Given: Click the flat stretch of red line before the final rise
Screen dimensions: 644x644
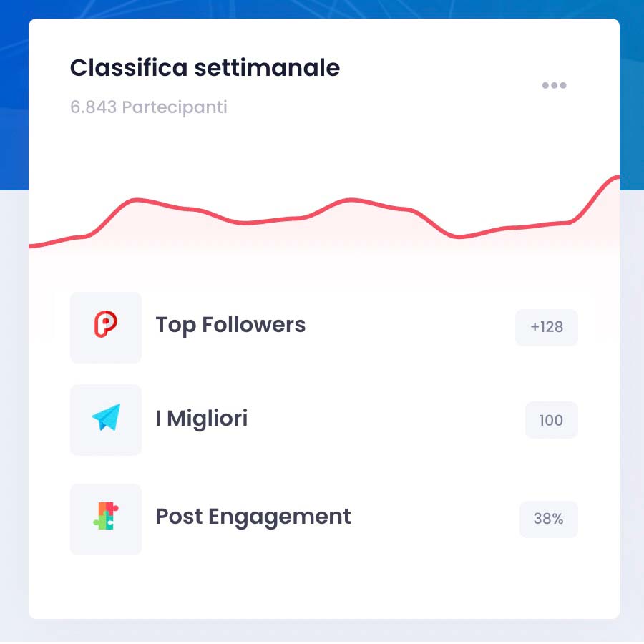Looking at the screenshot, I should tap(537, 226).
